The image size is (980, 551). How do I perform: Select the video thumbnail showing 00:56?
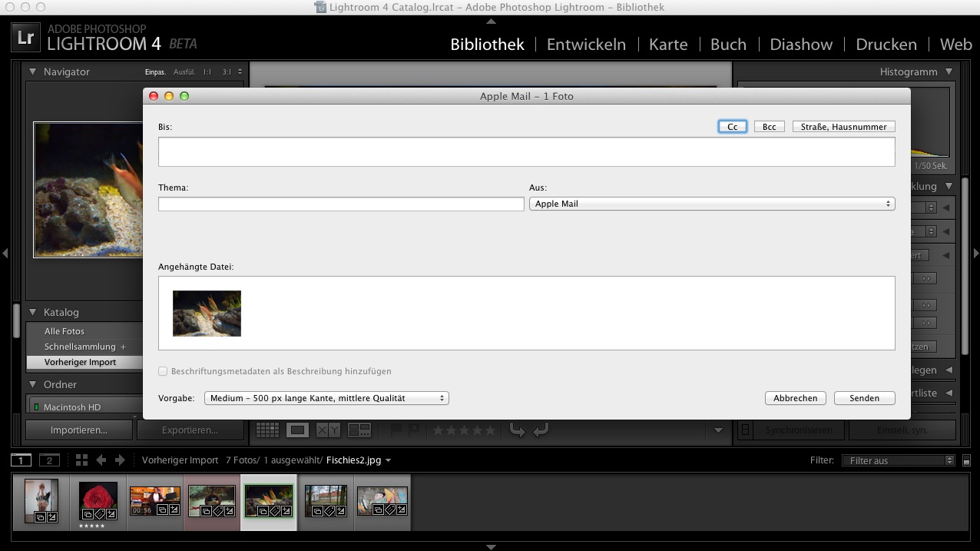154,501
